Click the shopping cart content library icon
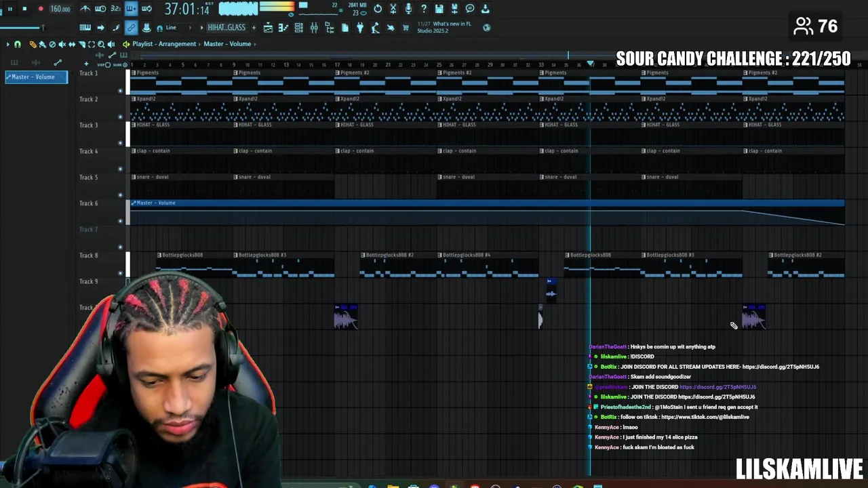This screenshot has height=488, width=868. pyautogui.click(x=406, y=28)
